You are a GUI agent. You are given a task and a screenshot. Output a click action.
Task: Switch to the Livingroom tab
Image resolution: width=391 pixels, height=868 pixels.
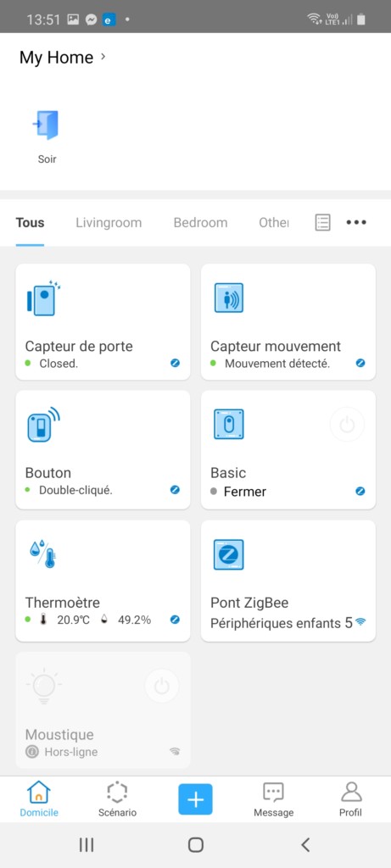click(x=109, y=223)
